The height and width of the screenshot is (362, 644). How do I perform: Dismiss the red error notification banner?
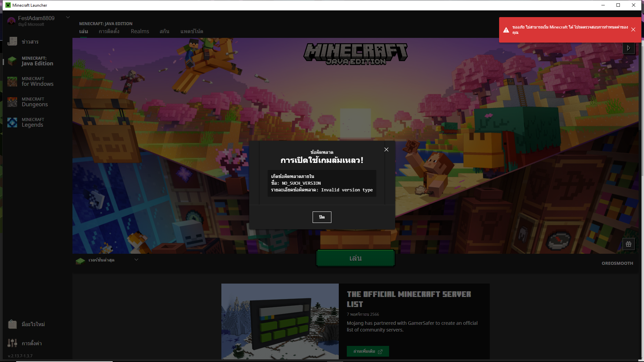coord(633,29)
